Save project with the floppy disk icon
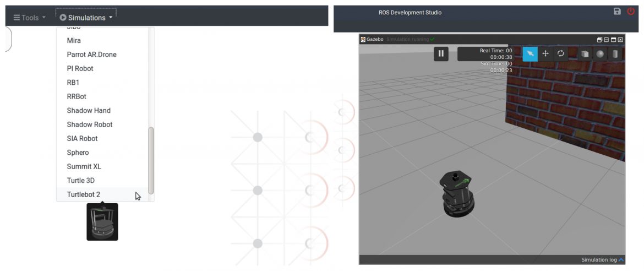This screenshot has width=644, height=271. [617, 12]
